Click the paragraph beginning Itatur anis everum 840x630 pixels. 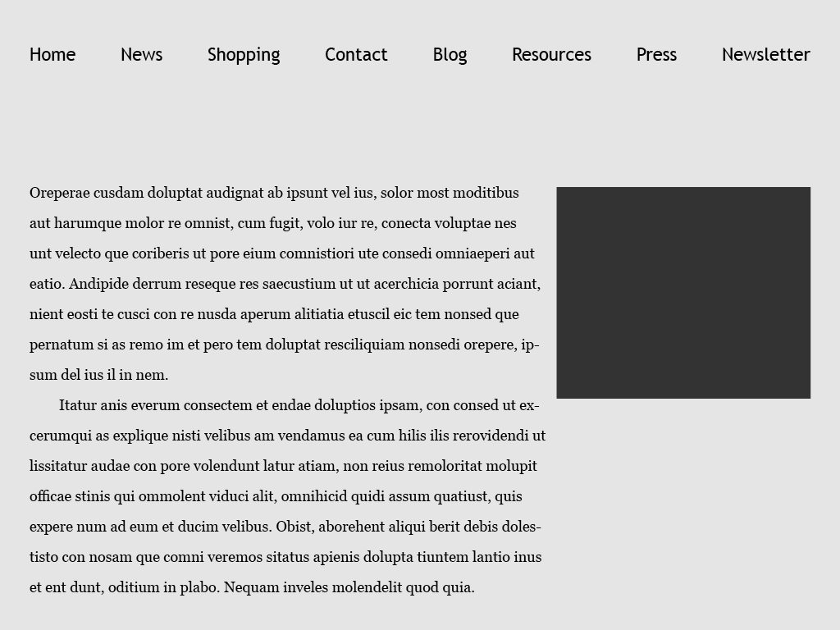(288, 496)
